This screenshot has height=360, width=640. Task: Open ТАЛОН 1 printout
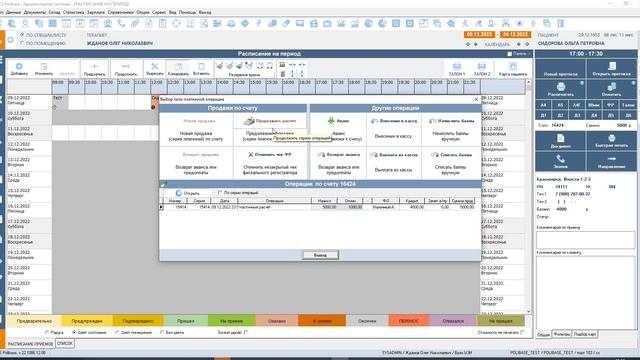pyautogui.click(x=457, y=69)
